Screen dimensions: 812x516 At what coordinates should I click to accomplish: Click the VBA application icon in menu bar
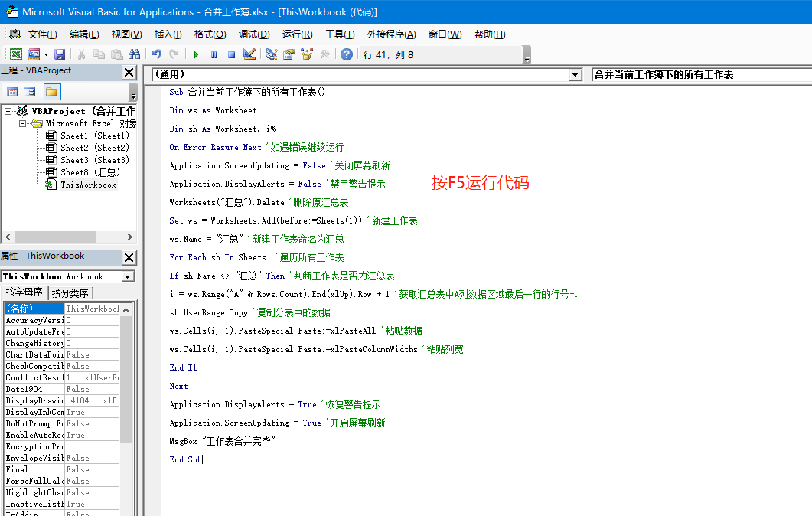pos(15,34)
